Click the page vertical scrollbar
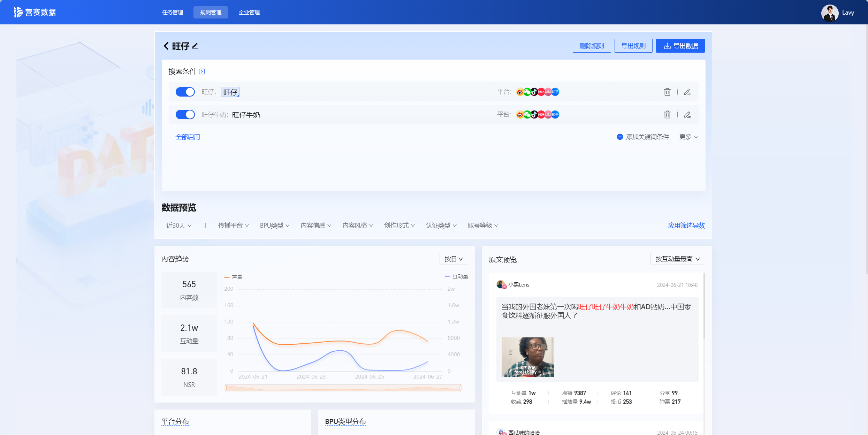 pyautogui.click(x=867, y=150)
